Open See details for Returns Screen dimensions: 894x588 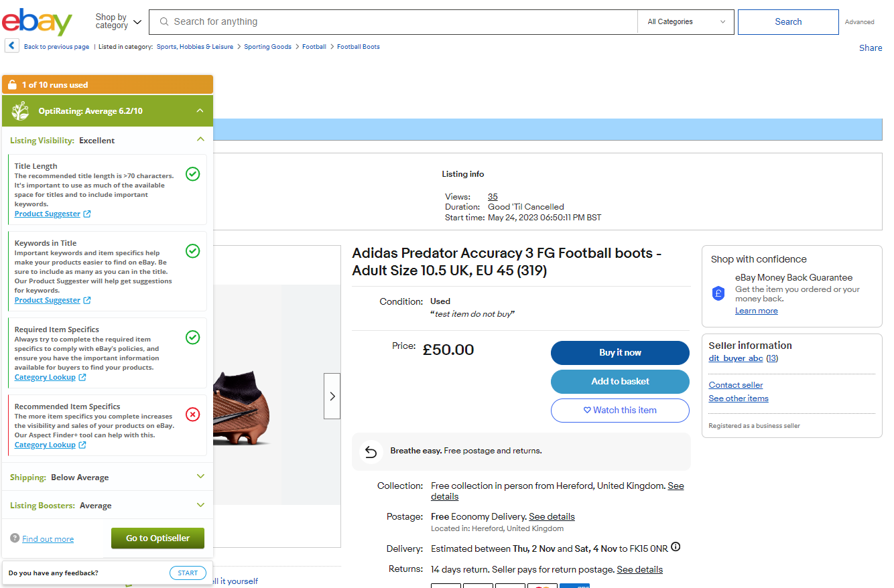639,570
